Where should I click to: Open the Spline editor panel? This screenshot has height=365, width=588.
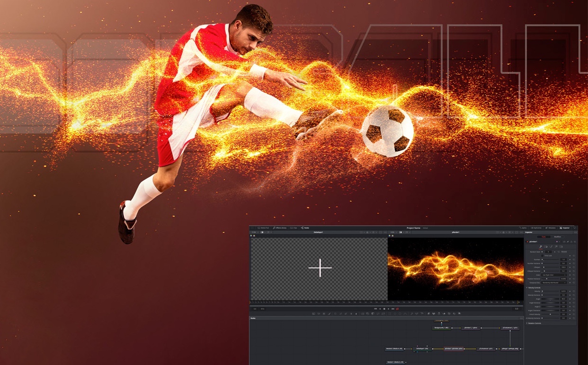(x=523, y=228)
